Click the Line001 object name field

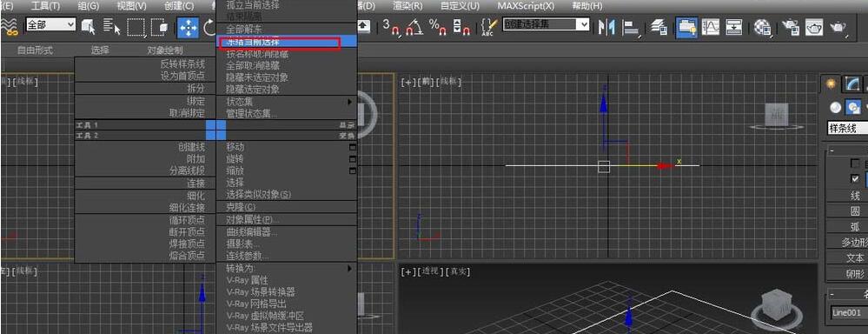click(849, 312)
